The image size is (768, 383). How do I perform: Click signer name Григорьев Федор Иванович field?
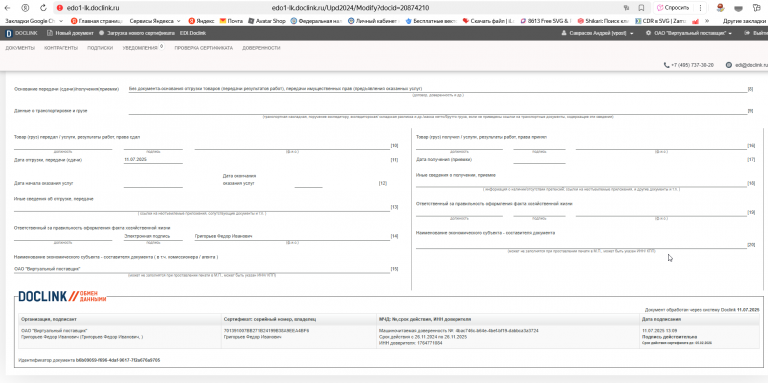(292, 236)
